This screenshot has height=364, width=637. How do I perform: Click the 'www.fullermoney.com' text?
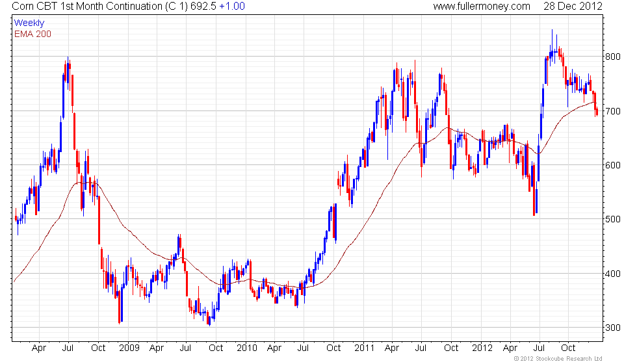(x=482, y=6)
